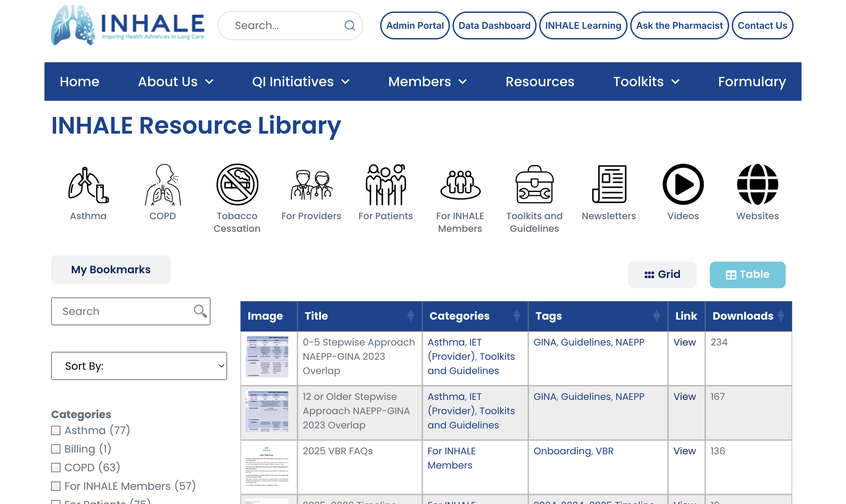The height and width of the screenshot is (504, 846).
Task: Select the Newsletters document icon
Action: point(608,185)
